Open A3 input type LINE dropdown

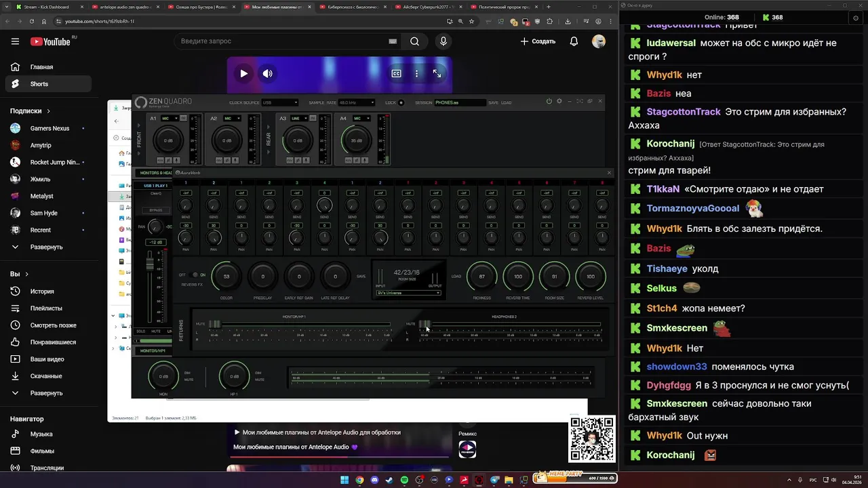(299, 118)
